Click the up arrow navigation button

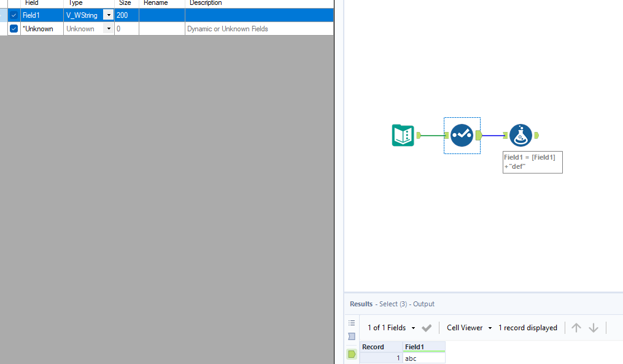pyautogui.click(x=576, y=327)
